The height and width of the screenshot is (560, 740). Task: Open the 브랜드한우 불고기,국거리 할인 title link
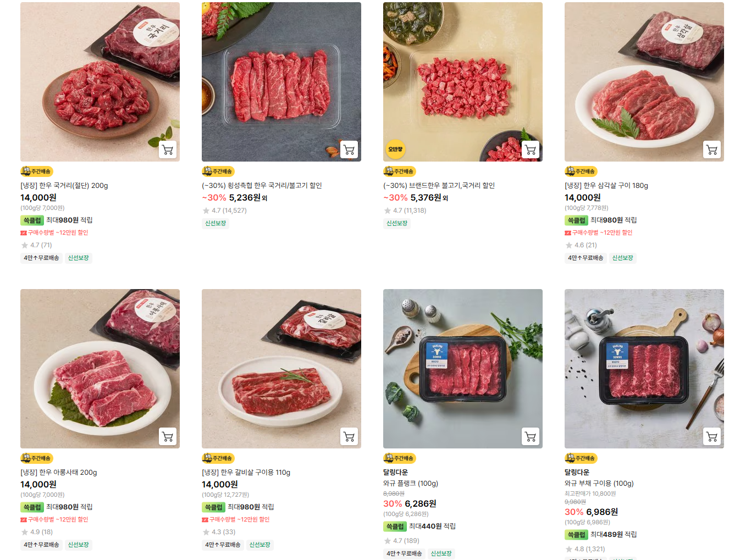[439, 186]
